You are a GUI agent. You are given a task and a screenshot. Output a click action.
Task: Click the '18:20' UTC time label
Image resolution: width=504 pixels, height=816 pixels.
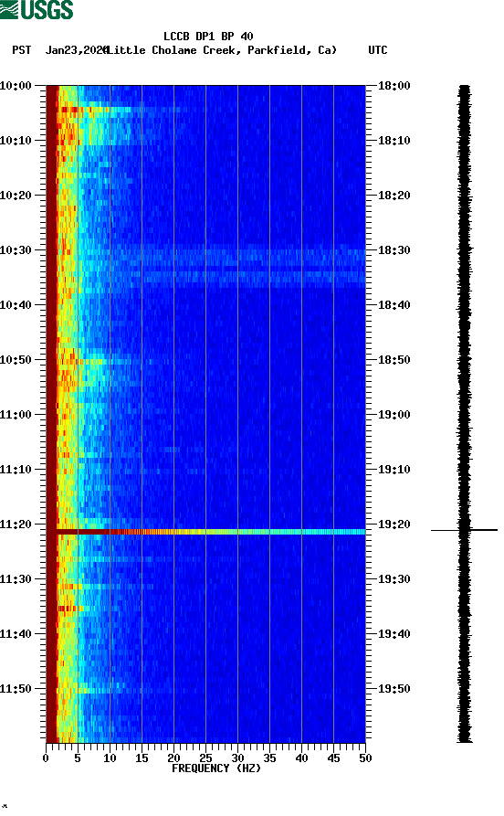click(x=394, y=196)
